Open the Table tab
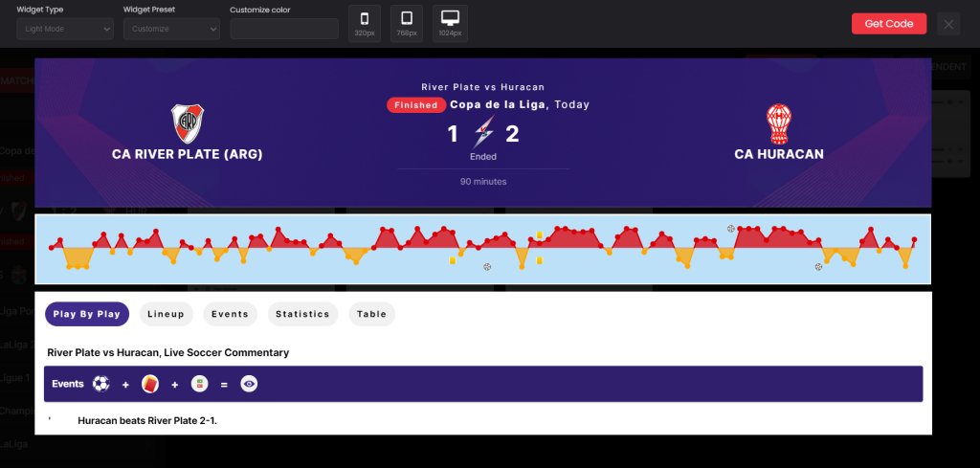Viewport: 980px width, 468px height. point(371,314)
